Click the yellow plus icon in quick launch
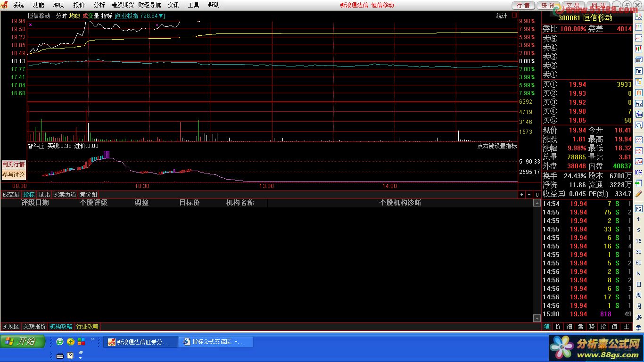This screenshot has height=362, width=644. pos(71,342)
